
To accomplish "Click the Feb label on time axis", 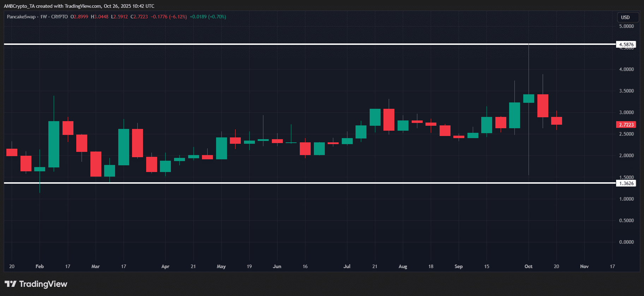I will [x=40, y=266].
